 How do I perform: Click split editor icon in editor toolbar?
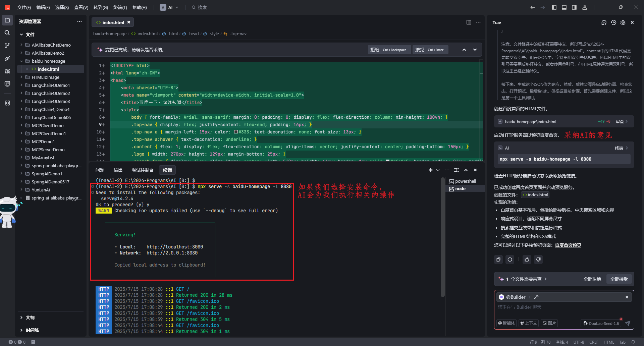[x=469, y=22]
